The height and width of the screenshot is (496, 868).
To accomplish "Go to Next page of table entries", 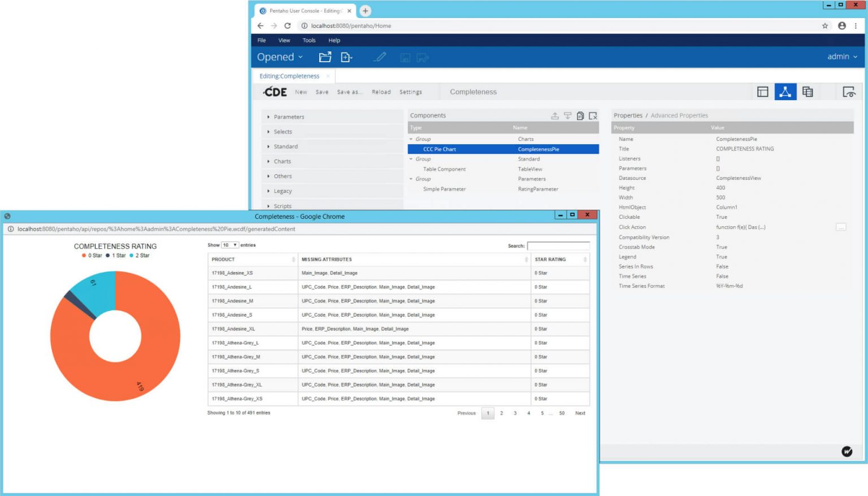I will coord(580,413).
